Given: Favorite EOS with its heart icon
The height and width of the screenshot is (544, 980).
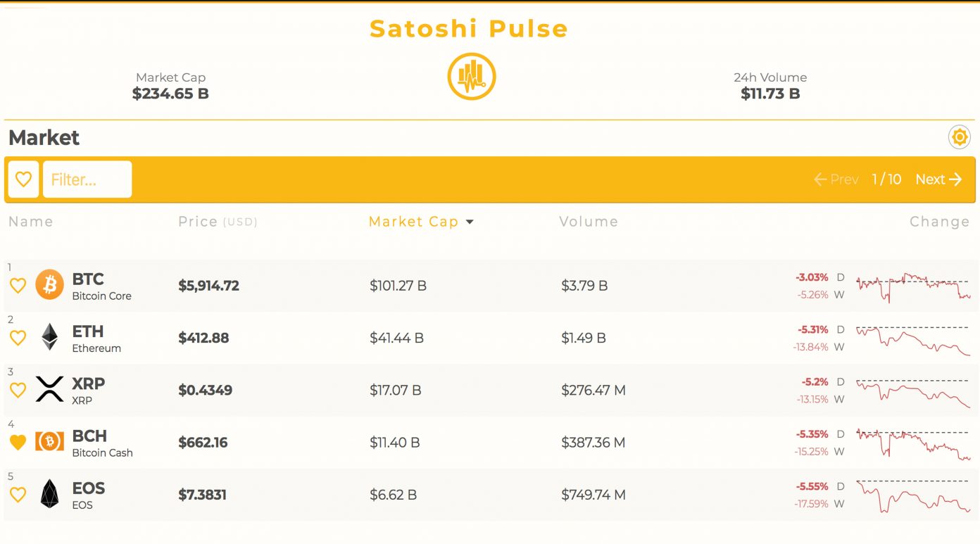Looking at the screenshot, I should click(x=18, y=495).
